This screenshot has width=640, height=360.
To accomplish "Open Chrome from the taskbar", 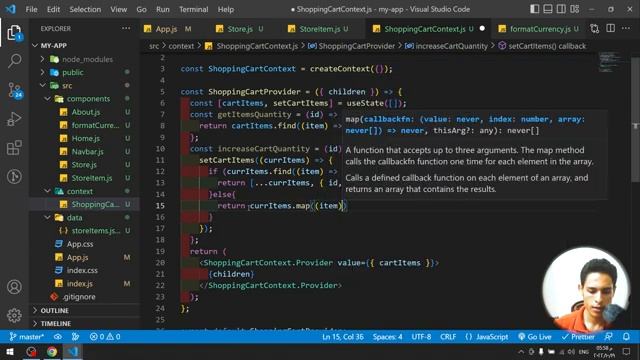I will (x=52, y=351).
